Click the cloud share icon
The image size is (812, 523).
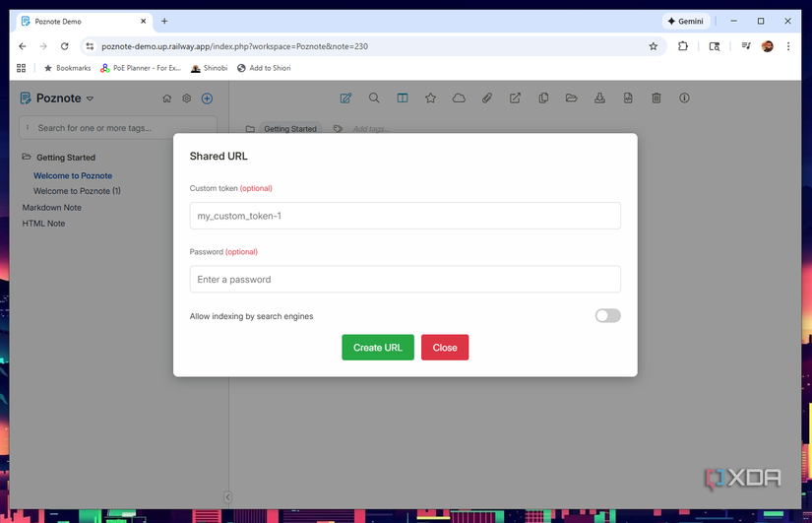point(459,98)
